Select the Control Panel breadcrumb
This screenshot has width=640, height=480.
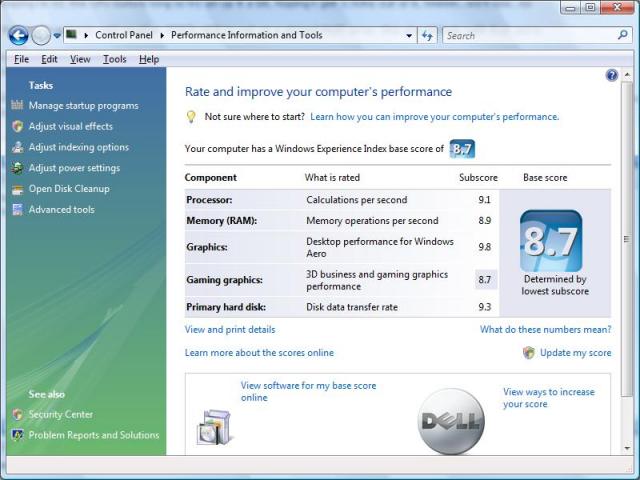point(124,35)
